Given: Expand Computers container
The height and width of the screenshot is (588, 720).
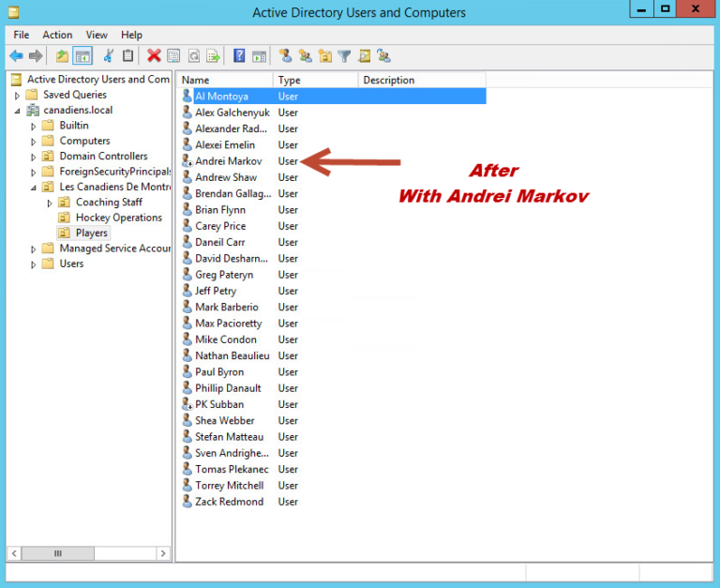Looking at the screenshot, I should [x=33, y=142].
